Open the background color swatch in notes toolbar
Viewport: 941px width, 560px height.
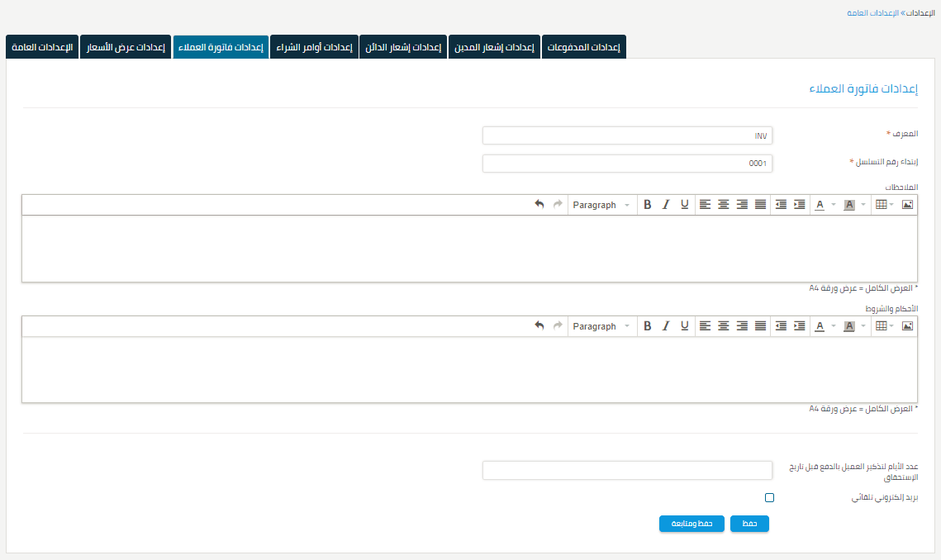pos(848,204)
